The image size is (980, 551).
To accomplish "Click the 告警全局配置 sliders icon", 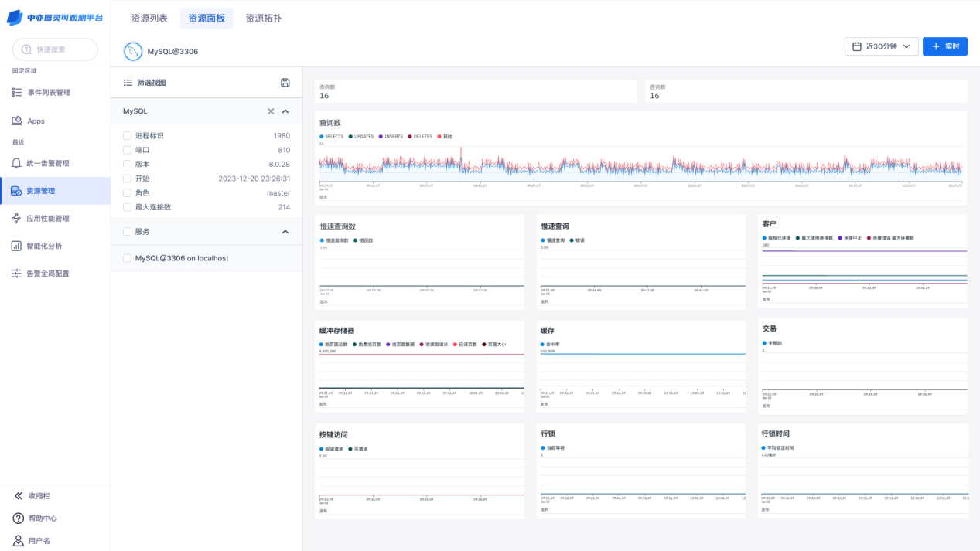I will pyautogui.click(x=16, y=274).
